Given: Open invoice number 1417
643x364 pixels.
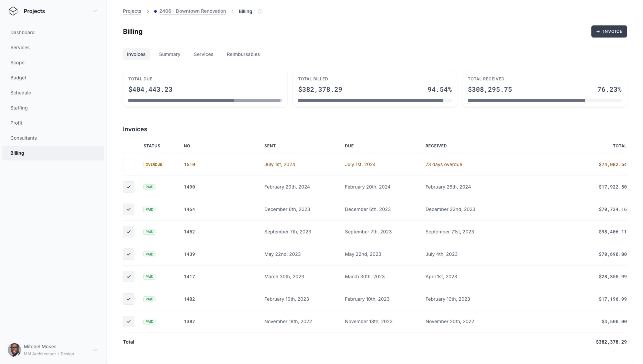Looking at the screenshot, I should coord(189,276).
